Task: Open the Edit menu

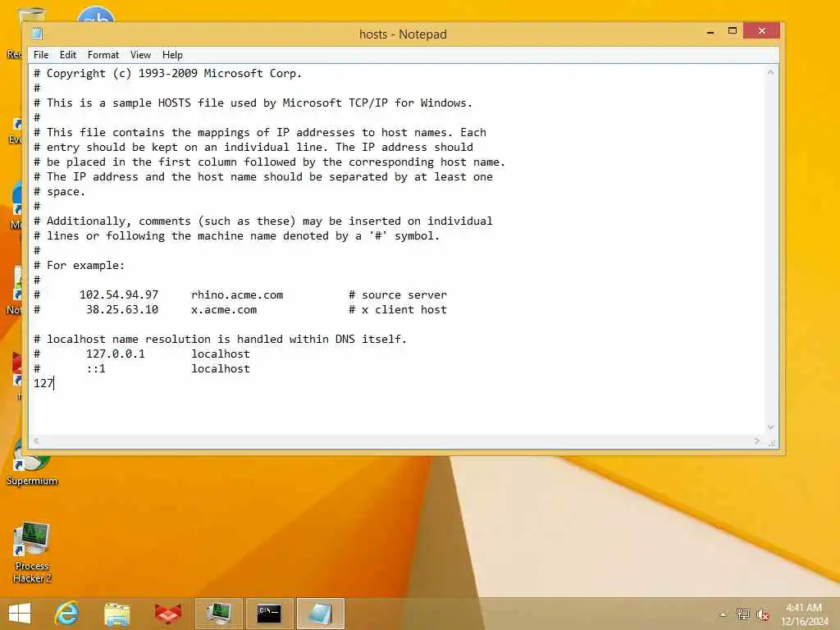Action: (68, 55)
